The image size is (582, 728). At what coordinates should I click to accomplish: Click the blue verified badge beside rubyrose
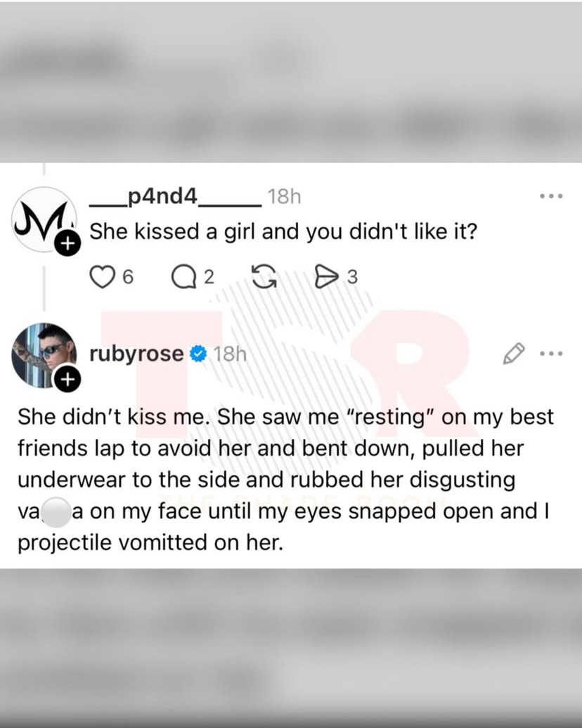pos(199,355)
